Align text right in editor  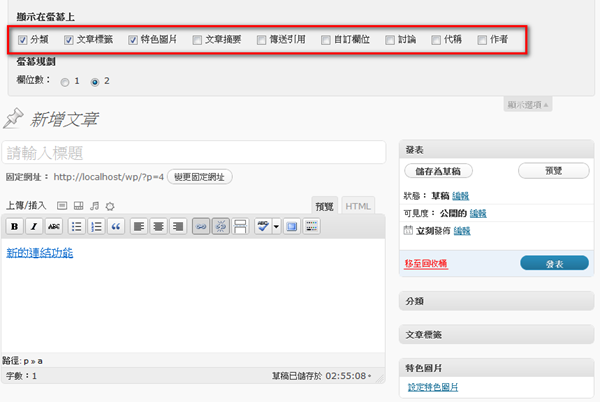pos(178,226)
